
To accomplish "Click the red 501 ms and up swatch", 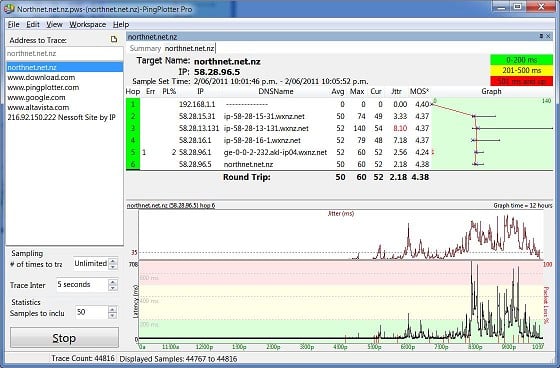I will point(521,81).
